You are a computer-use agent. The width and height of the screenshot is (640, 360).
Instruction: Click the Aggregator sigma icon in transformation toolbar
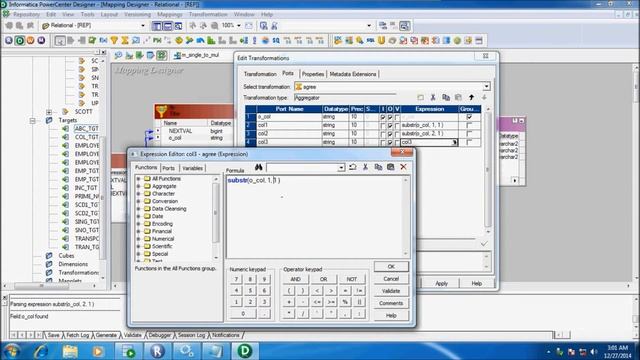(124, 40)
